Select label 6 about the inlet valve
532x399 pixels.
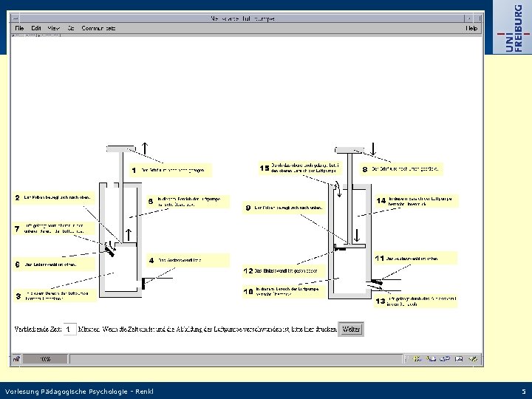pos(54,265)
